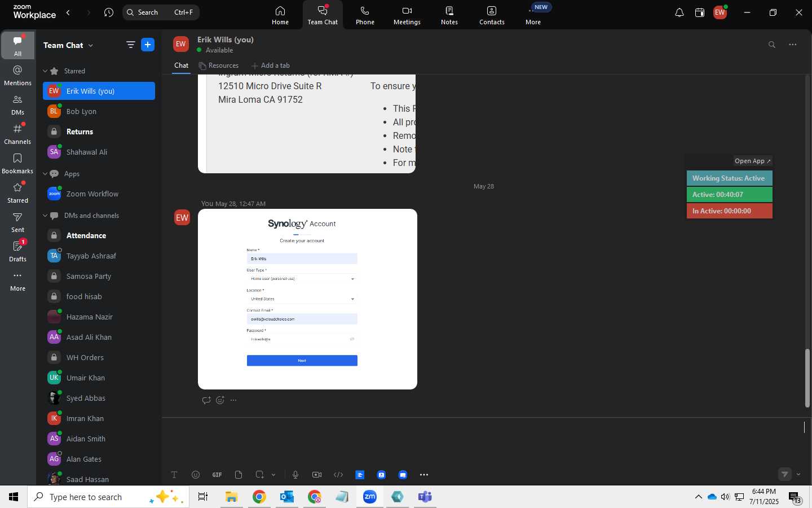Add a reaction to the Synology message

(x=220, y=400)
